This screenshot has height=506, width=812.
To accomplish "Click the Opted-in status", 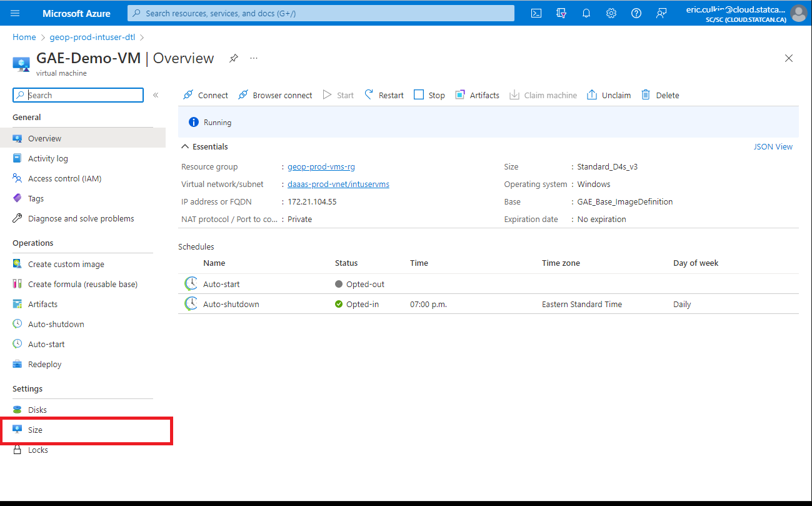I will [x=357, y=304].
